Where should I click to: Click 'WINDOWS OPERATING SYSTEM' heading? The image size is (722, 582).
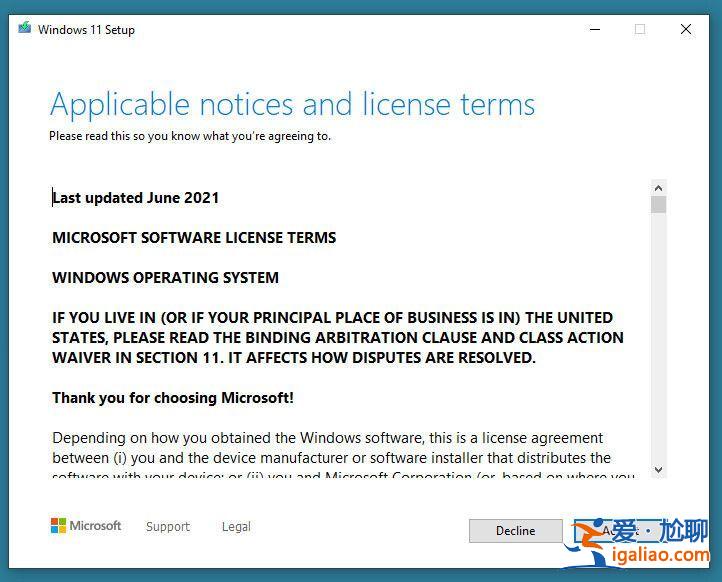165,278
